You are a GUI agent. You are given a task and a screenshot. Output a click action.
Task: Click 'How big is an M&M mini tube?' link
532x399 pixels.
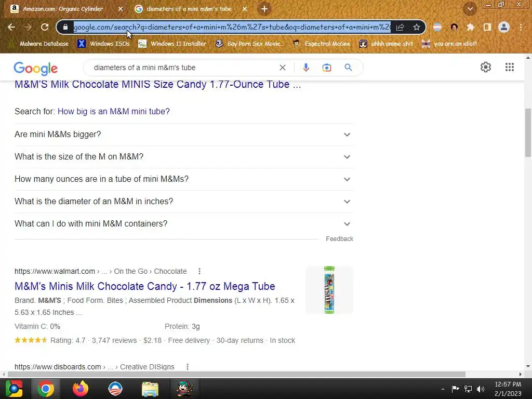114,111
